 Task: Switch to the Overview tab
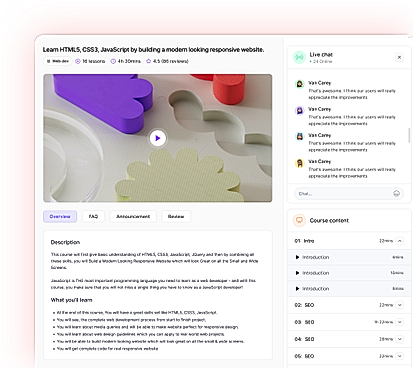tap(60, 216)
